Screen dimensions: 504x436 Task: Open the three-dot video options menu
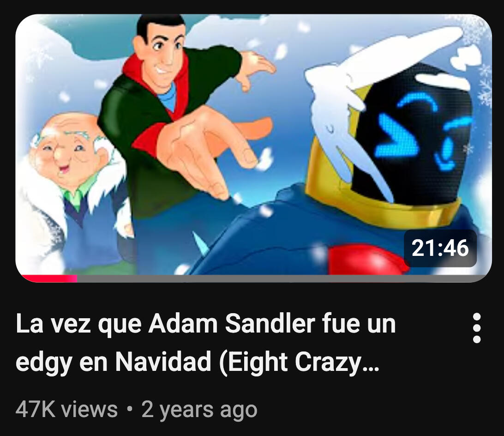[x=477, y=328]
